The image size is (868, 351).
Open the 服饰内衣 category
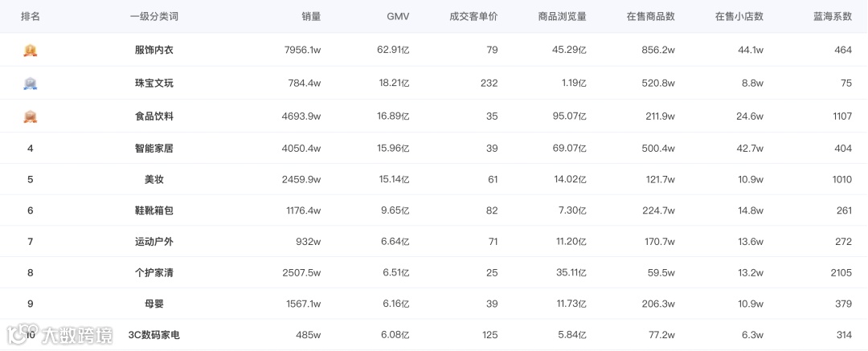click(x=154, y=50)
